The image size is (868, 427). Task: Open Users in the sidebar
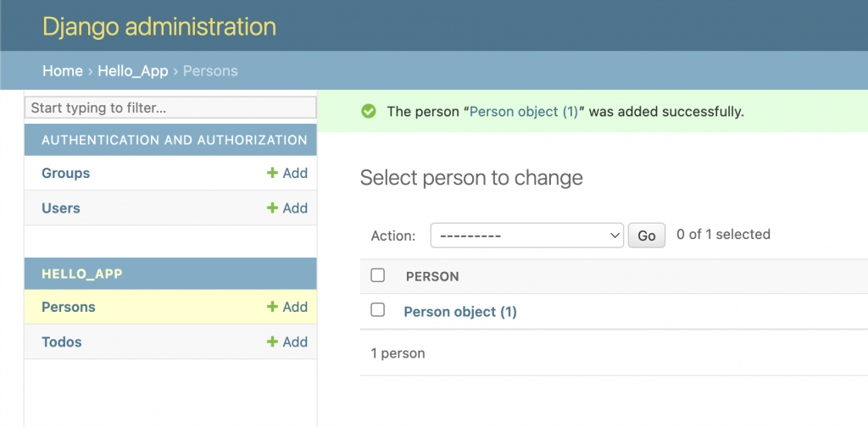[61, 208]
